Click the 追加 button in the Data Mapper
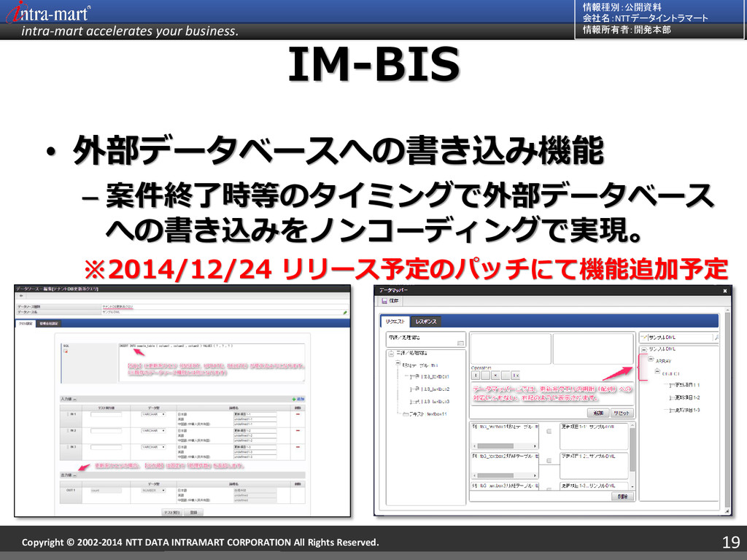The height and width of the screenshot is (560, 747). coord(598,413)
